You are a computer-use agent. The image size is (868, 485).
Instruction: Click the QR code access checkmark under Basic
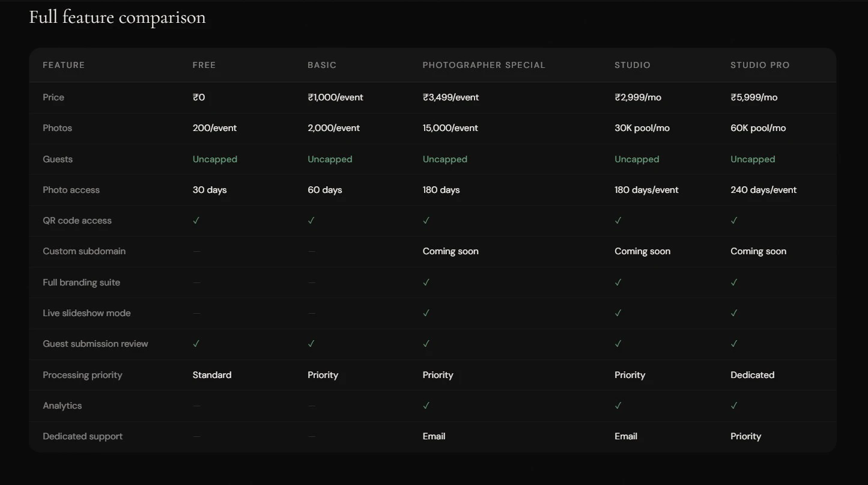(x=311, y=221)
